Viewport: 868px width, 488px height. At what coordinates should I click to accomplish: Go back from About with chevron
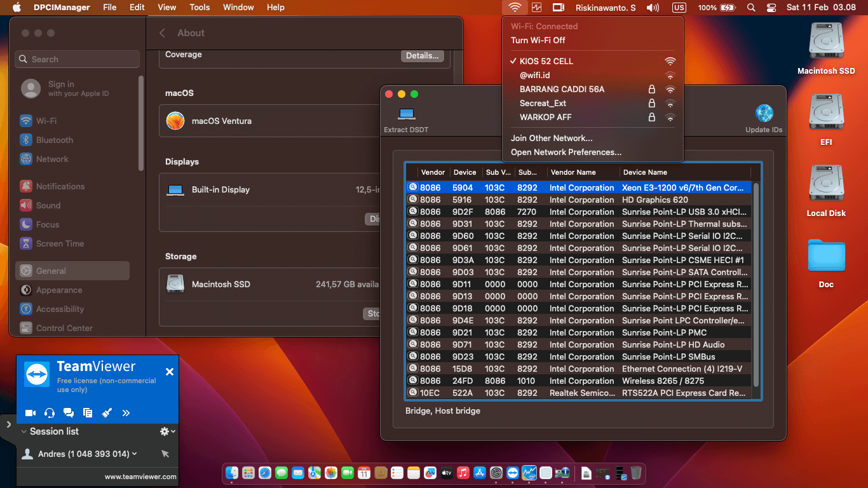pos(162,33)
